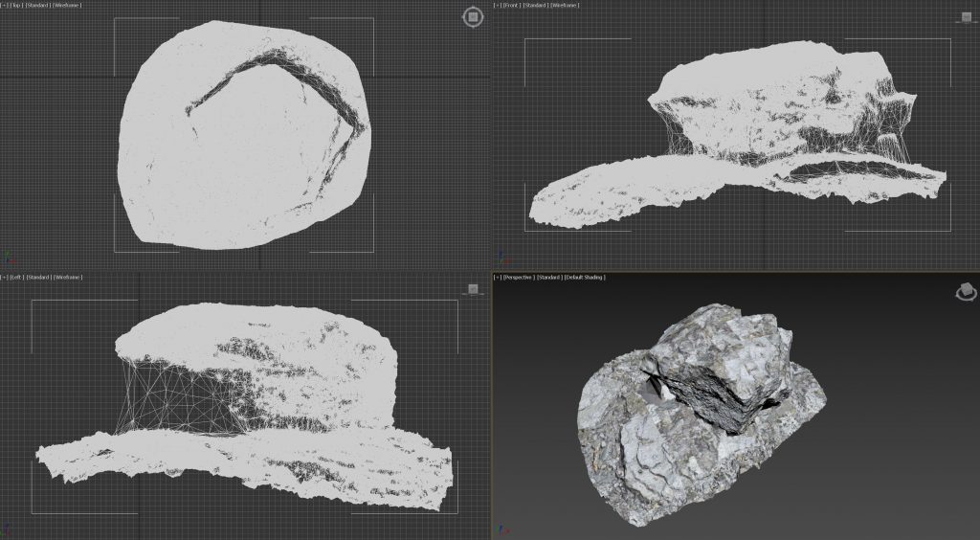This screenshot has height=540, width=980.
Task: Click the ViewCube in the Top viewport
Action: (x=473, y=17)
